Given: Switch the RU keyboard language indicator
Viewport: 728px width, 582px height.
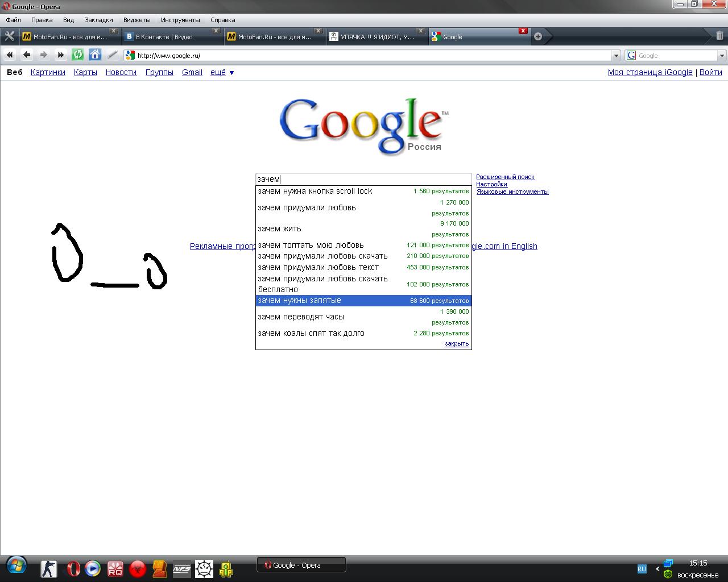Looking at the screenshot, I should [642, 569].
